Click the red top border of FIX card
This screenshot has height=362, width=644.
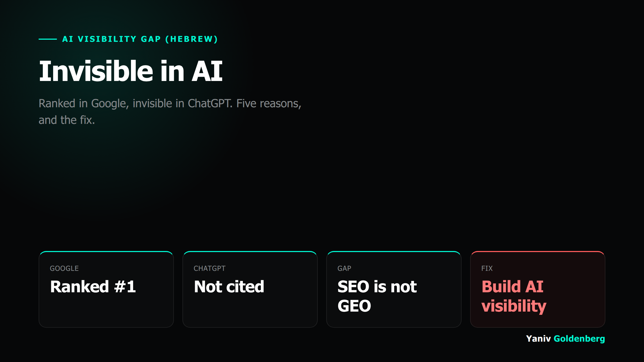point(538,252)
